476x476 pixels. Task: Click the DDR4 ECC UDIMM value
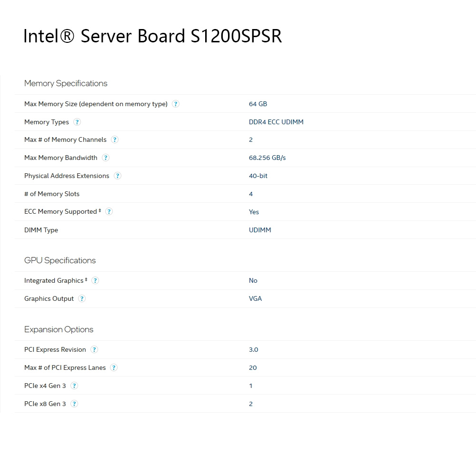pos(276,122)
